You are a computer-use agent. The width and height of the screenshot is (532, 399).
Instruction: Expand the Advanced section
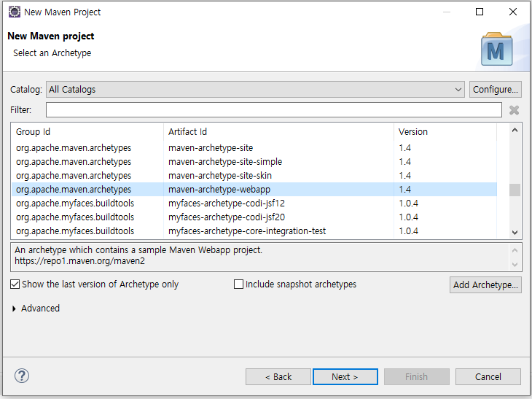pyautogui.click(x=14, y=309)
